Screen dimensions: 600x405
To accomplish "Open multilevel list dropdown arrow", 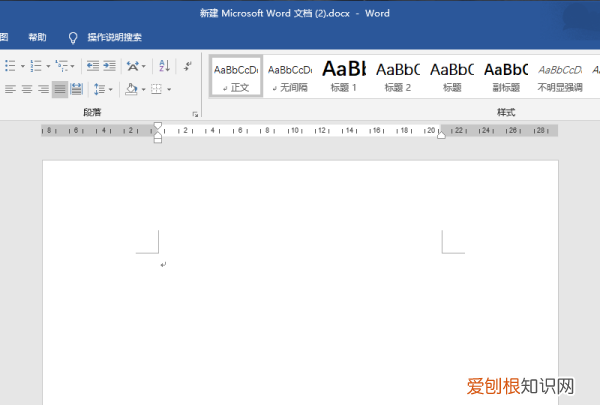I will point(72,66).
